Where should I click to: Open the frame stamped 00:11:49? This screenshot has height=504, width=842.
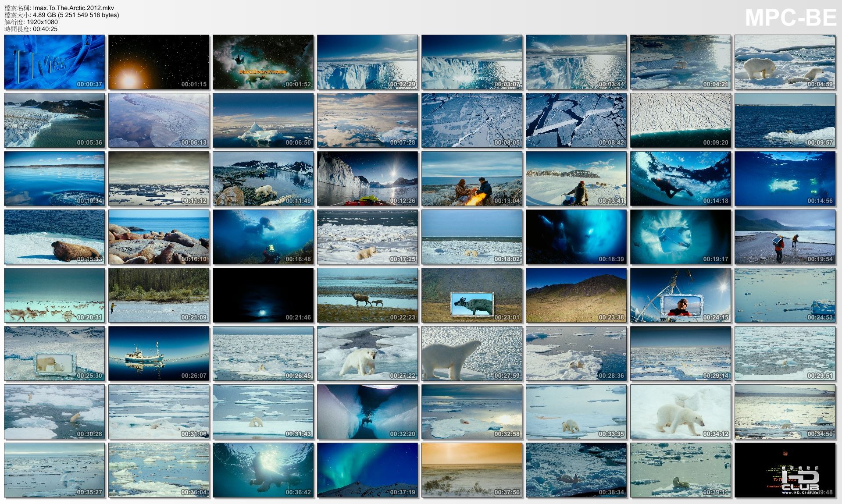coord(263,179)
